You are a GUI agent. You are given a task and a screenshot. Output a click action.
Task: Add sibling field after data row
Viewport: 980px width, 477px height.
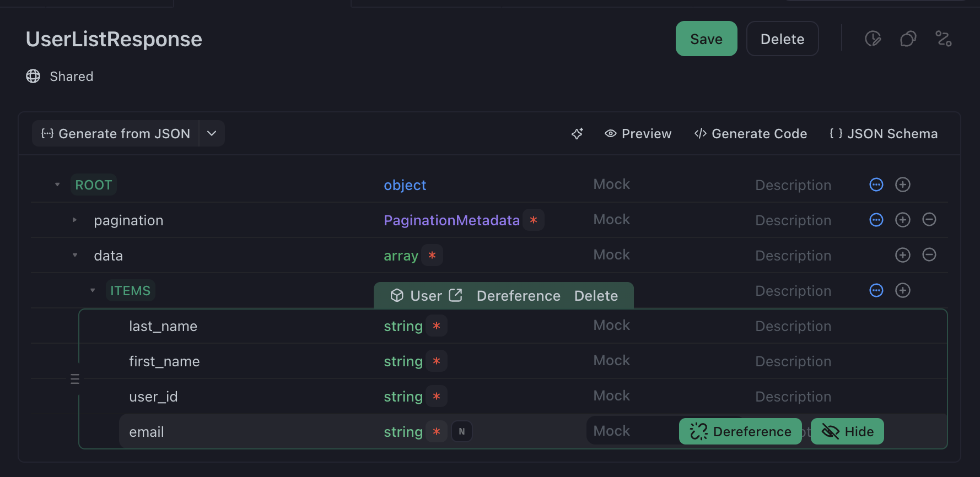902,255
